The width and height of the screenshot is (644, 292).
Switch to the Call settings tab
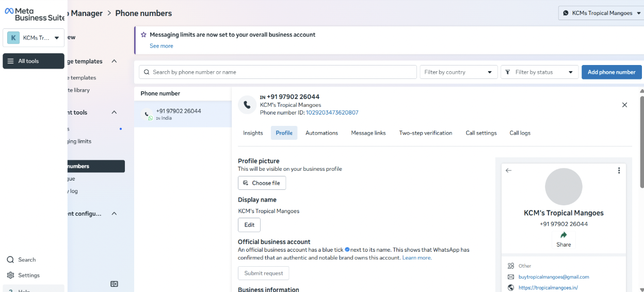[x=481, y=133]
